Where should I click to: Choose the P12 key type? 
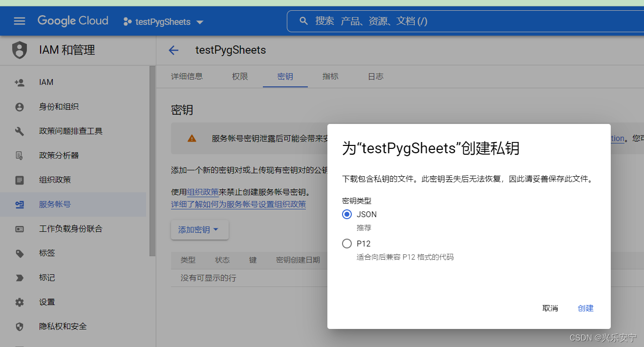point(346,244)
